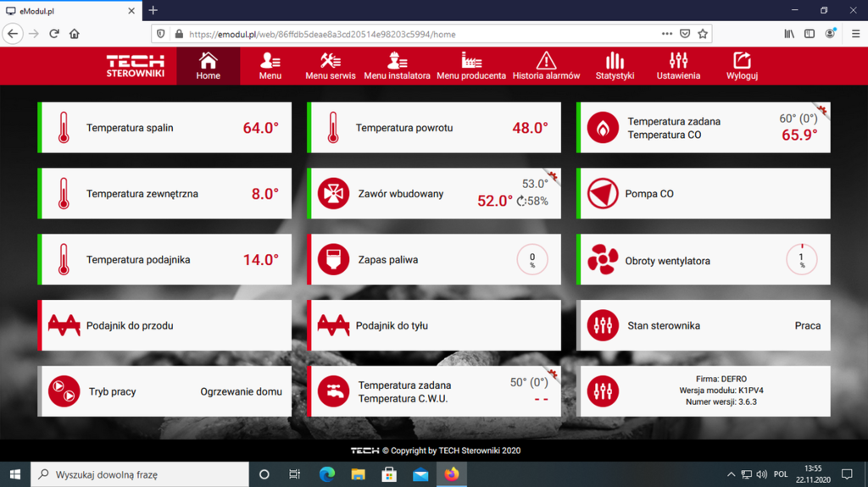868x487 pixels.
Task: Click the TECH Sterowniki logo
Action: coord(136,66)
